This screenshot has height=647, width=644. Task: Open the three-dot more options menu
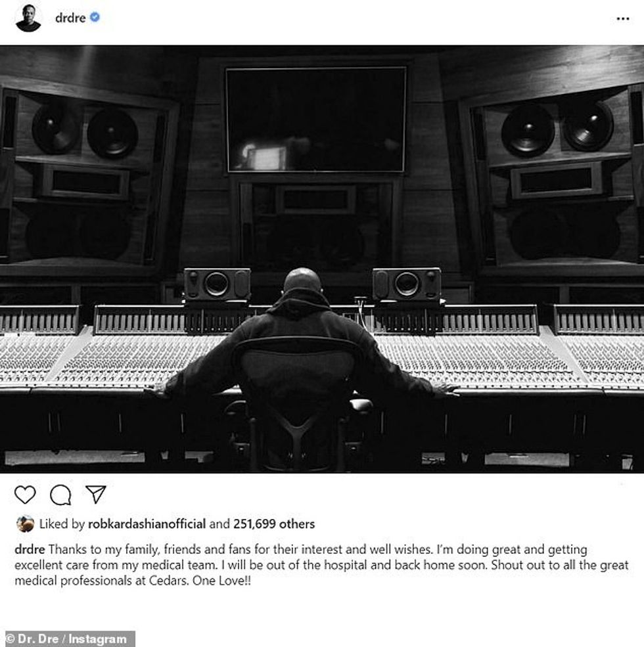(623, 18)
